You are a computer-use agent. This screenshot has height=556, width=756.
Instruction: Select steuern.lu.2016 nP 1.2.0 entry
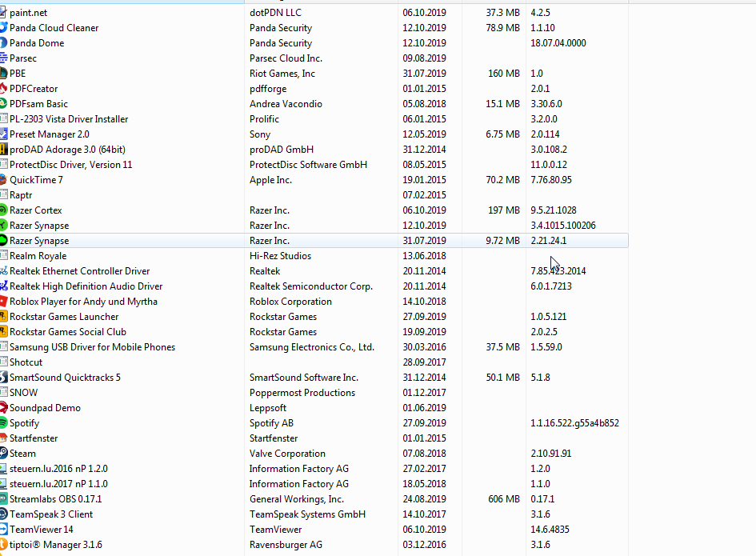[58, 468]
